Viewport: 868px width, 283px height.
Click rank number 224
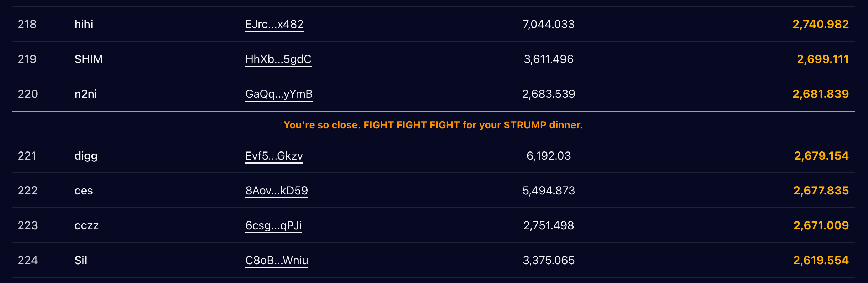coord(28,260)
